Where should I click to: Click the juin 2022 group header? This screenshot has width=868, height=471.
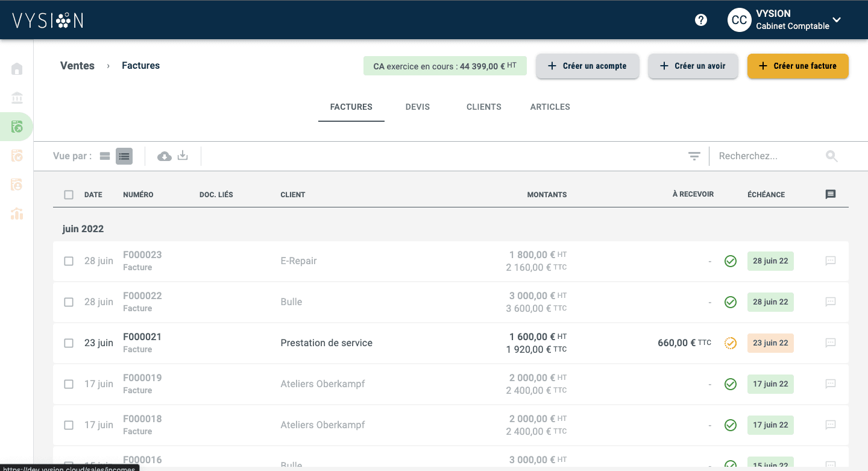coord(83,229)
